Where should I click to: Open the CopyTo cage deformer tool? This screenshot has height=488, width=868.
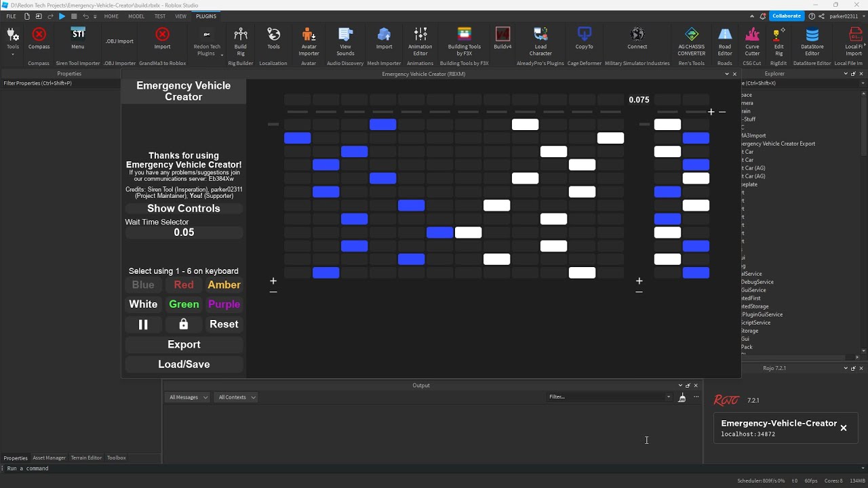click(584, 39)
